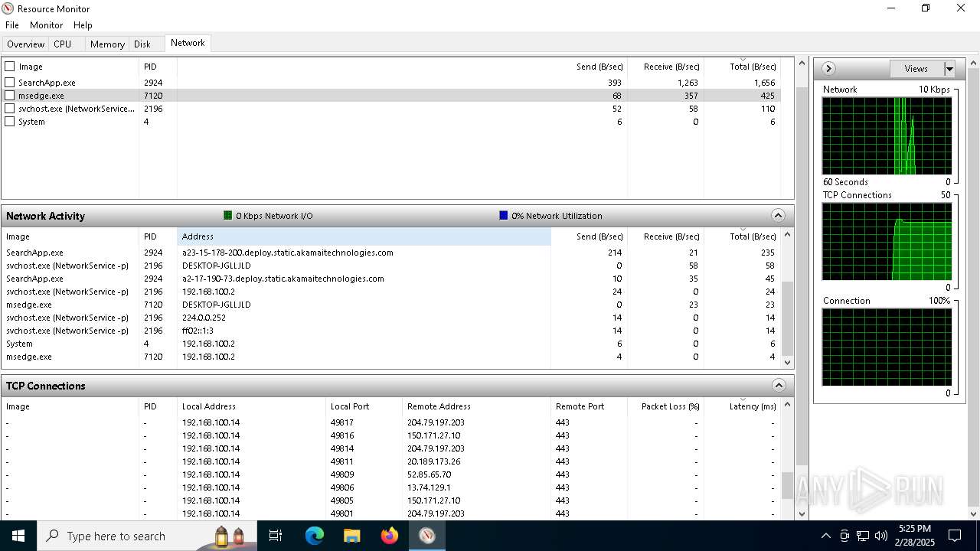The height and width of the screenshot is (551, 980).
Task: Switch to the Overview tab
Action: click(x=26, y=44)
